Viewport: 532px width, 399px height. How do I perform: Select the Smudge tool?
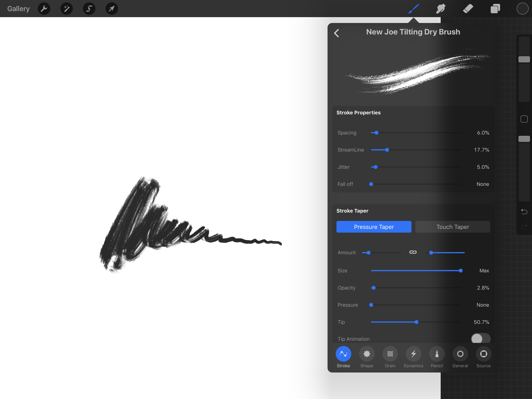point(441,9)
